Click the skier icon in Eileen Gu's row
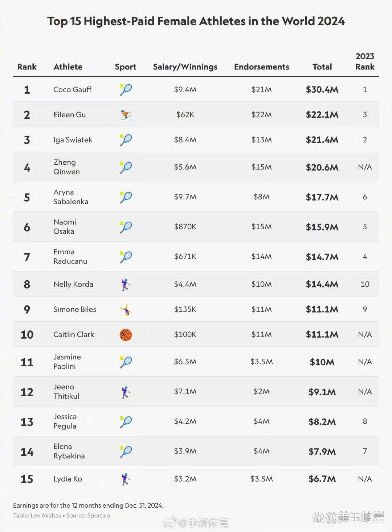 pos(126,115)
